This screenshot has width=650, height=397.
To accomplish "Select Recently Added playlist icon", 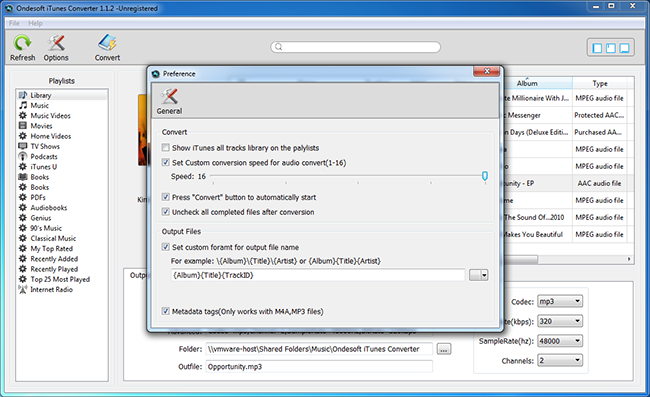I will tap(23, 259).
